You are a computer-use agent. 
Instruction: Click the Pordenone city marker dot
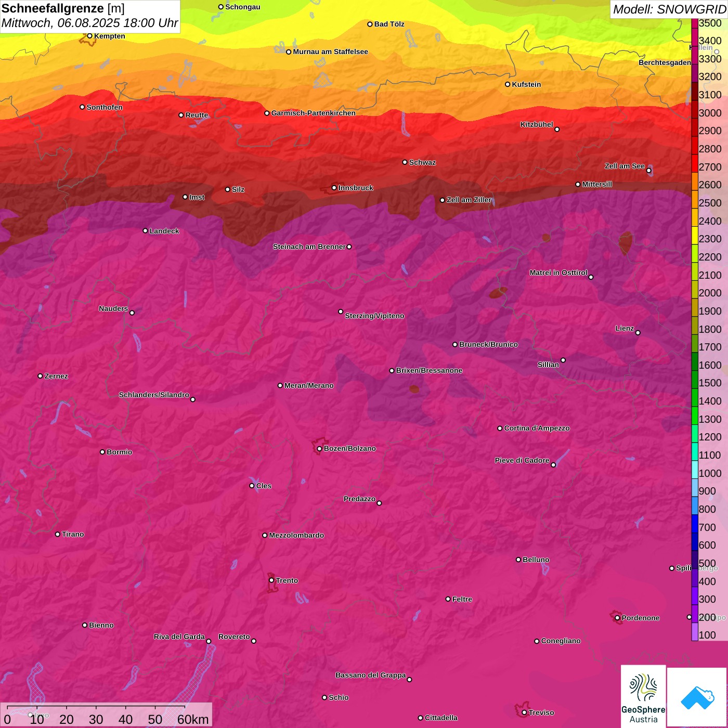pyautogui.click(x=617, y=618)
